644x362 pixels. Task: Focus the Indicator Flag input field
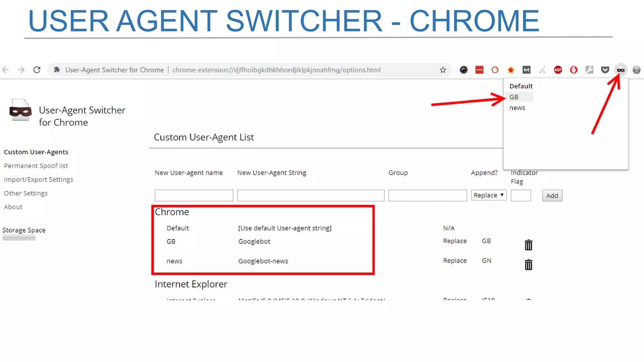(x=521, y=195)
